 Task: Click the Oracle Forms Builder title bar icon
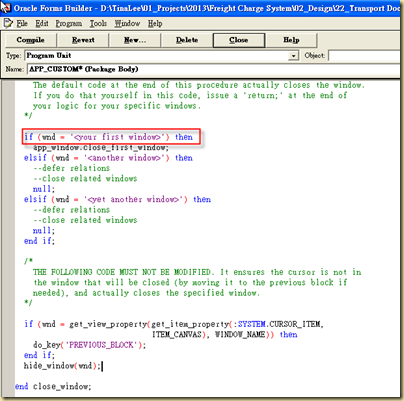pos(6,7)
